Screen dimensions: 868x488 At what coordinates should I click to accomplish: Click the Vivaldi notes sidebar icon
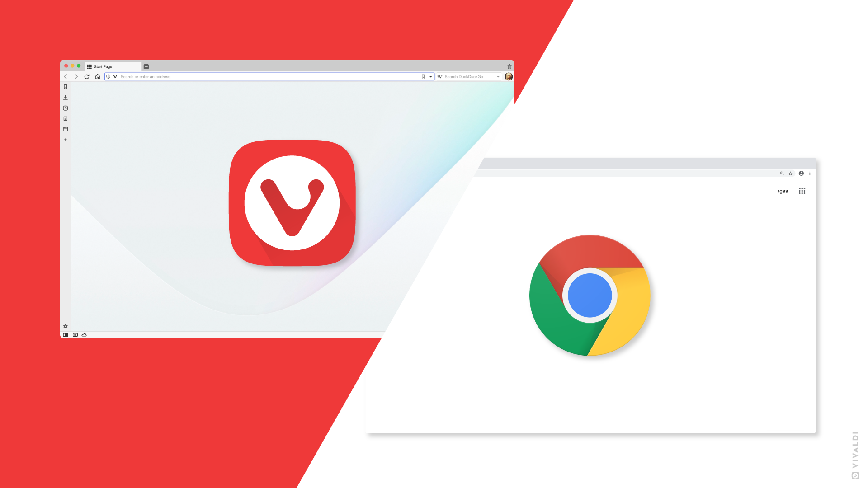tap(66, 118)
